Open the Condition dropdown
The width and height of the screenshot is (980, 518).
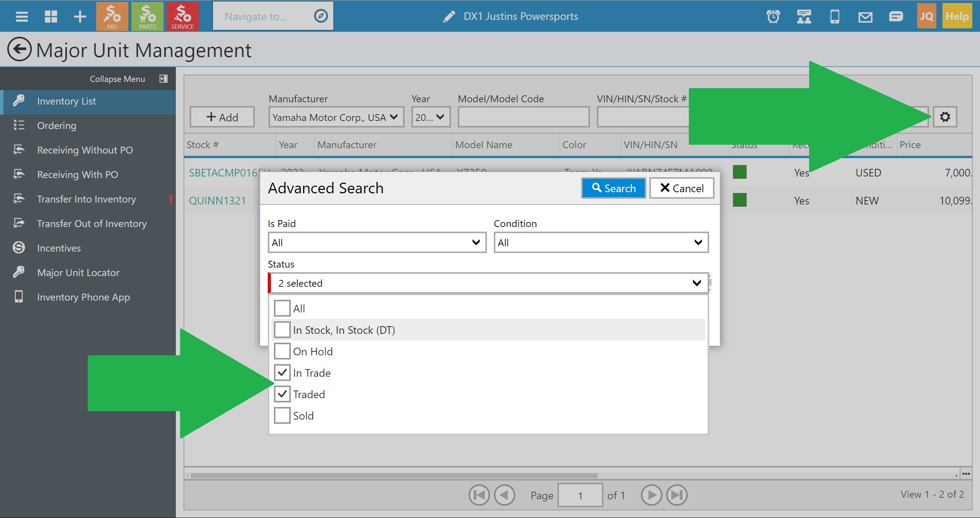601,242
